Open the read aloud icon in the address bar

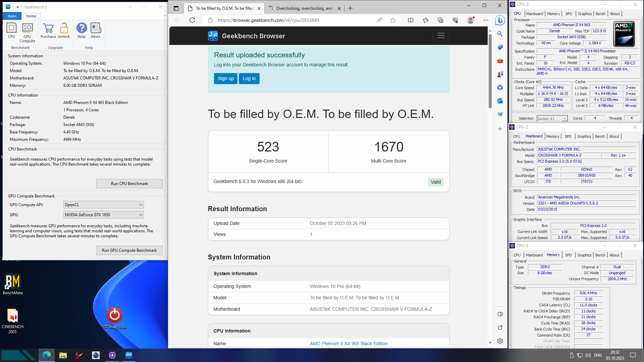pos(380,20)
